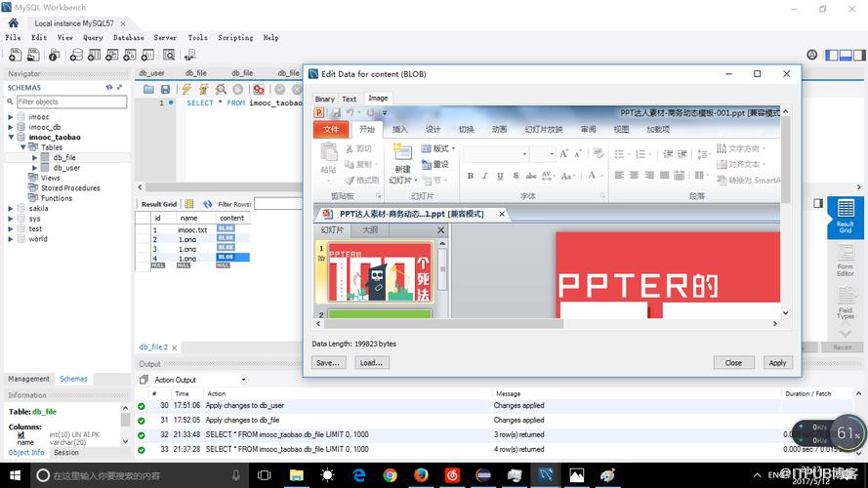Image resolution: width=868 pixels, height=488 pixels.
Task: Commit transaction checkmark icon
Action: [280, 89]
